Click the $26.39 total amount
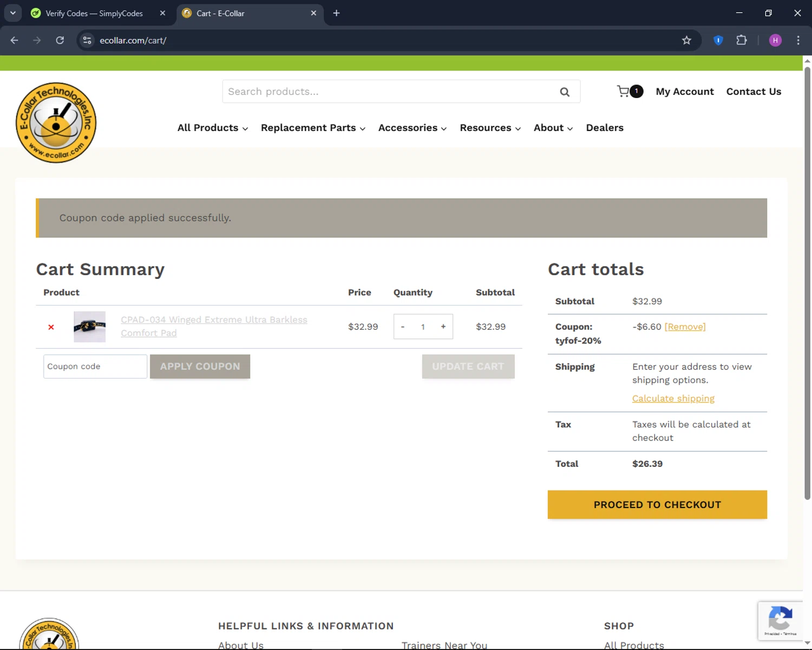The width and height of the screenshot is (812, 650). [x=647, y=464]
